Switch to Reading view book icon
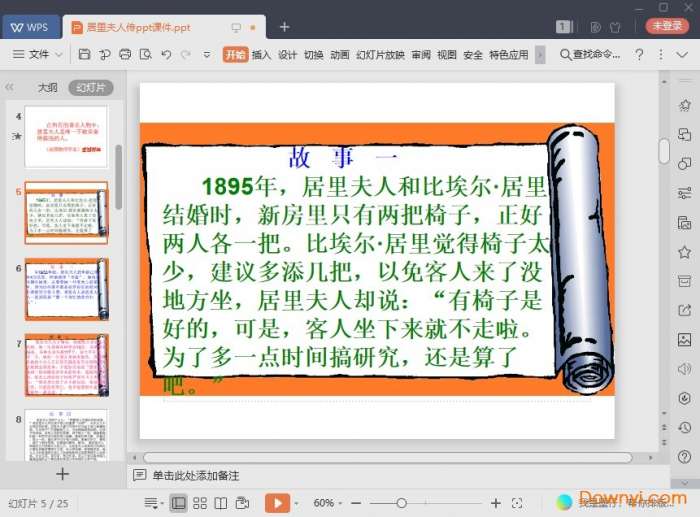 [x=221, y=503]
